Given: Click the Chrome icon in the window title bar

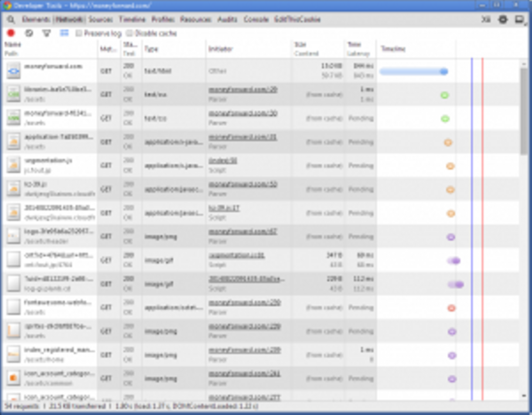Looking at the screenshot, I should (7, 6).
